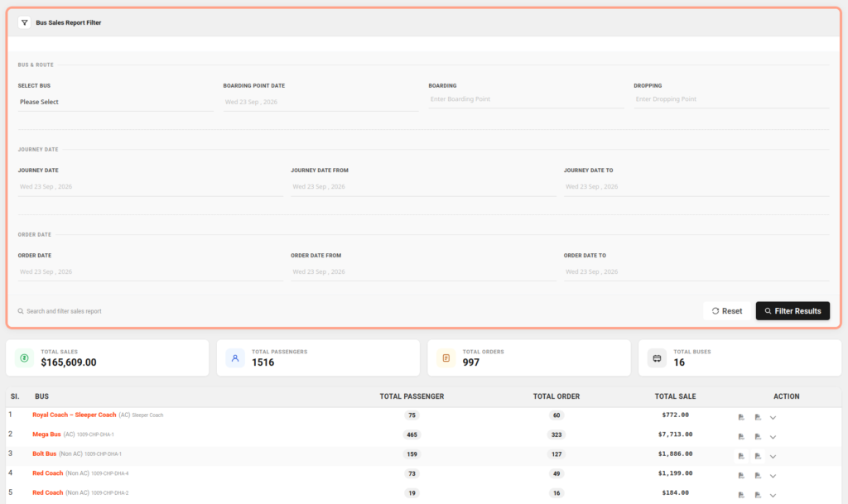Image resolution: width=848 pixels, height=504 pixels.
Task: Expand the Red Coach 1009-CHP-DHA-2 row chevron
Action: pyautogui.click(x=773, y=496)
